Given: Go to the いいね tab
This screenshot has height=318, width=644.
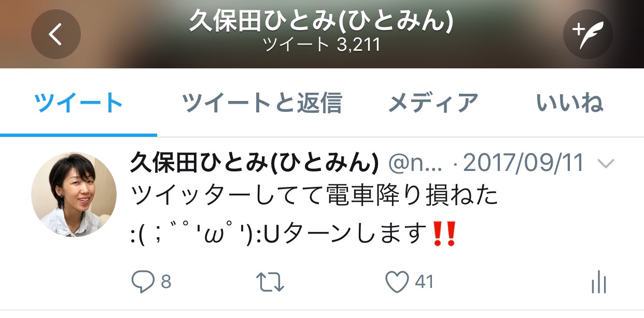Looking at the screenshot, I should coord(570,104).
